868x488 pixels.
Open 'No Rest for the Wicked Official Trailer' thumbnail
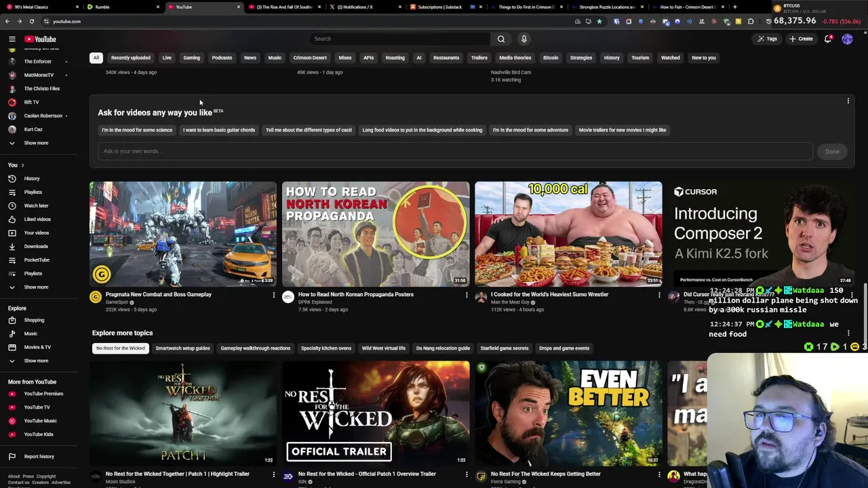click(376, 413)
